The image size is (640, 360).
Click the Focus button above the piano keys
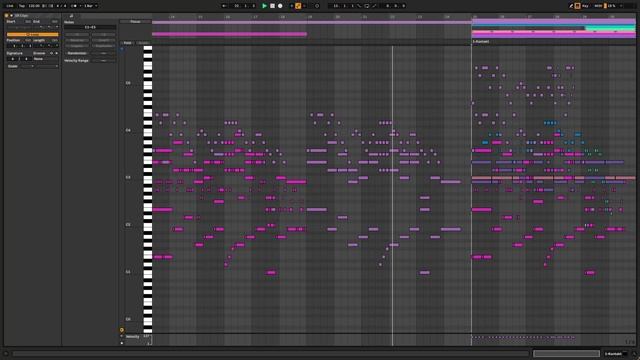point(135,22)
